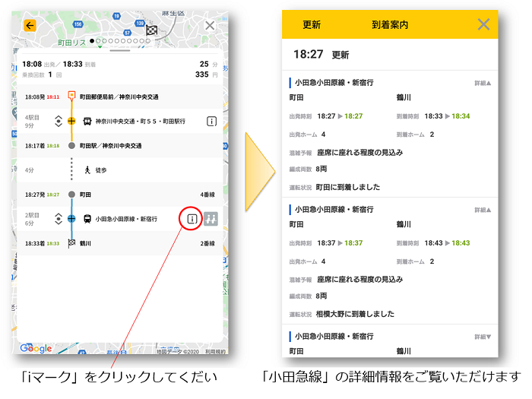
Task: Click the walking icon next to 徒歩
Action: click(x=87, y=170)
